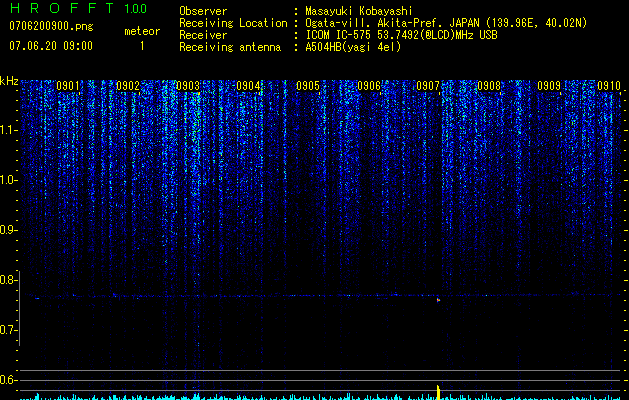
Task: Click the 0903 time marker
Action: (188, 85)
